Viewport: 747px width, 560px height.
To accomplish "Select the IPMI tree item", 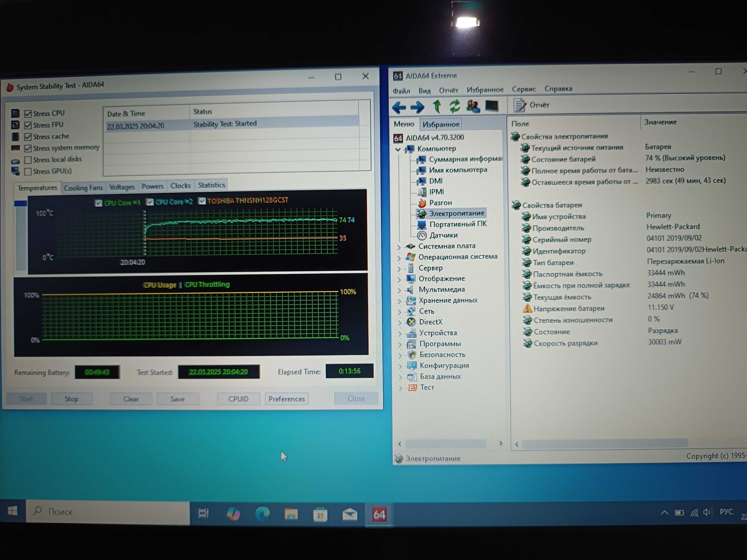I will (x=436, y=192).
